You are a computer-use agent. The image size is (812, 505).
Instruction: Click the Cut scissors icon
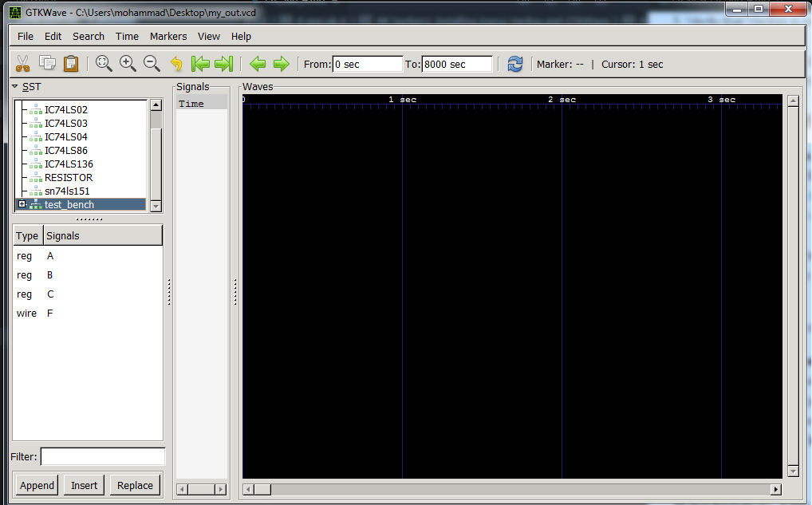[x=22, y=64]
